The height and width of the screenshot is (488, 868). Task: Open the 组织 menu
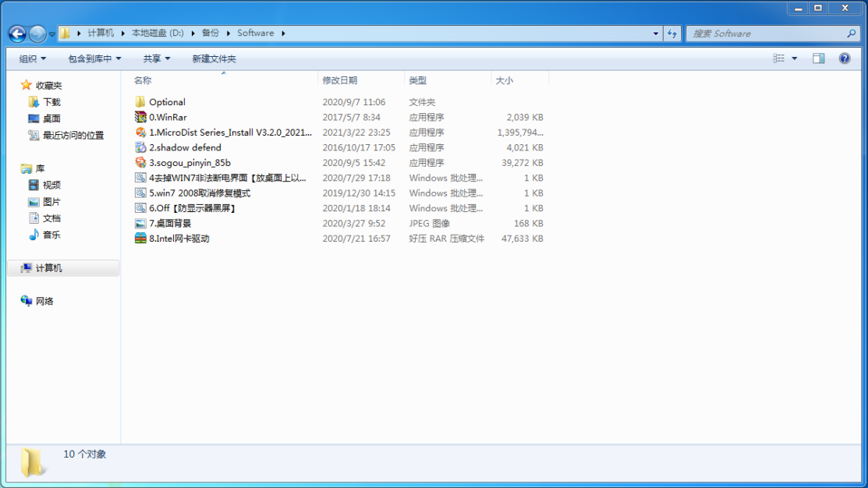[x=33, y=58]
